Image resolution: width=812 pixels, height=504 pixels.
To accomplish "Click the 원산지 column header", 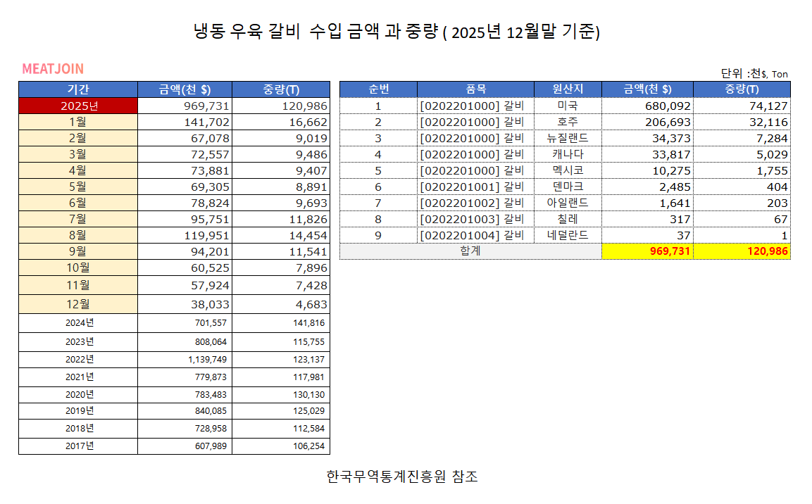I will coord(568,89).
